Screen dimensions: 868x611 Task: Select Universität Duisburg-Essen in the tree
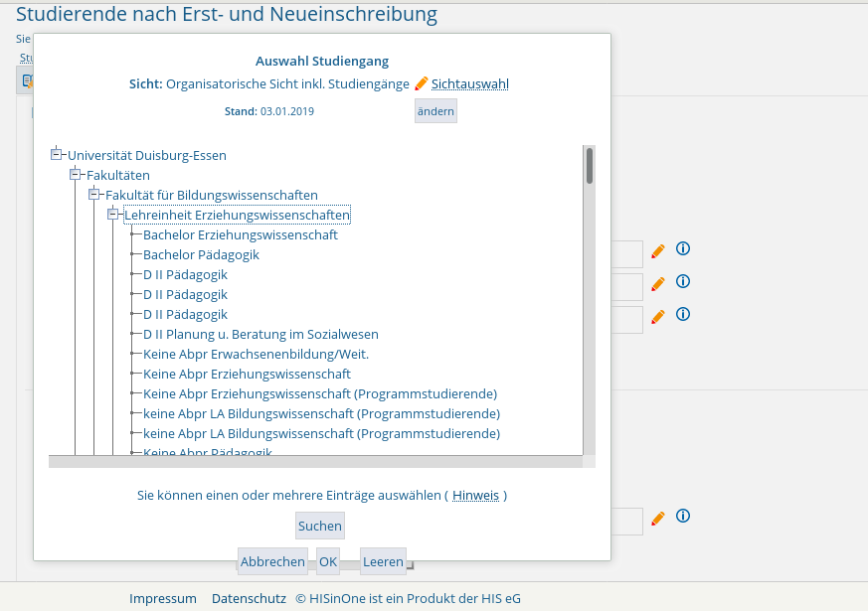point(147,155)
